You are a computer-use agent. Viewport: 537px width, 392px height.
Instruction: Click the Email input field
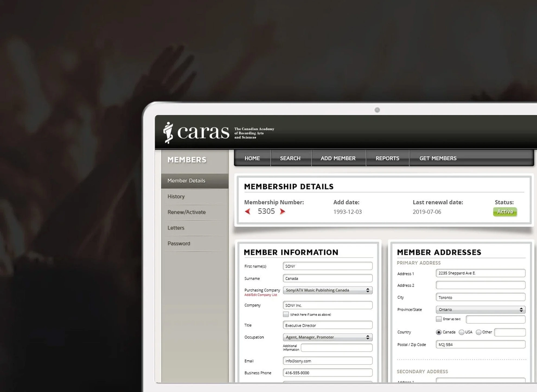click(x=328, y=361)
